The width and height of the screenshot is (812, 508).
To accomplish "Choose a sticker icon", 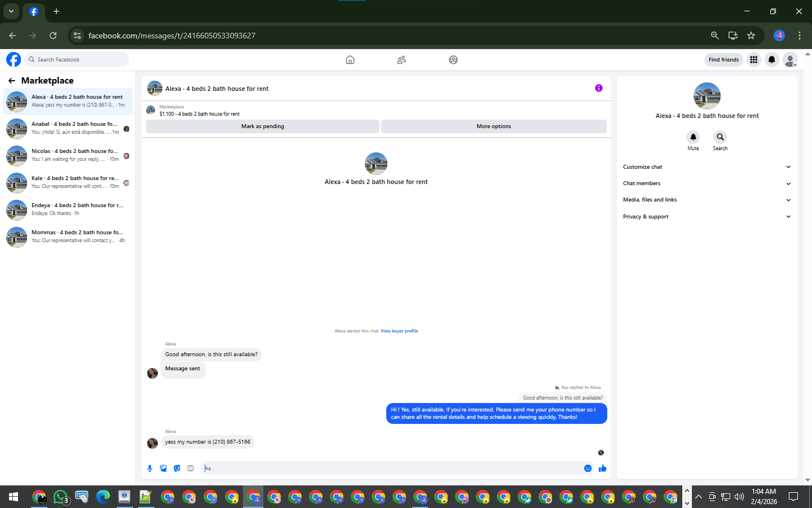I will coord(177,468).
